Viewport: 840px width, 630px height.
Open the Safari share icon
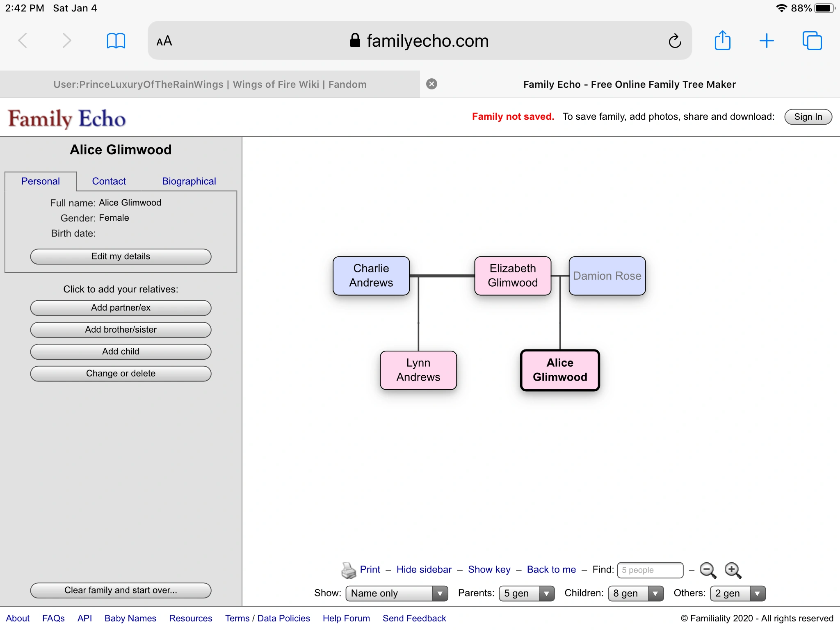pos(722,41)
